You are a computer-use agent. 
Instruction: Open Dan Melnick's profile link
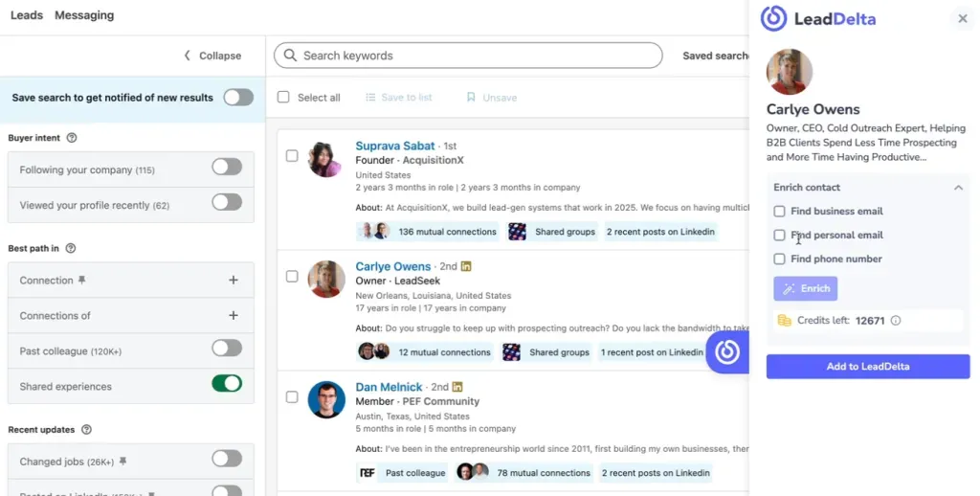[x=389, y=387]
